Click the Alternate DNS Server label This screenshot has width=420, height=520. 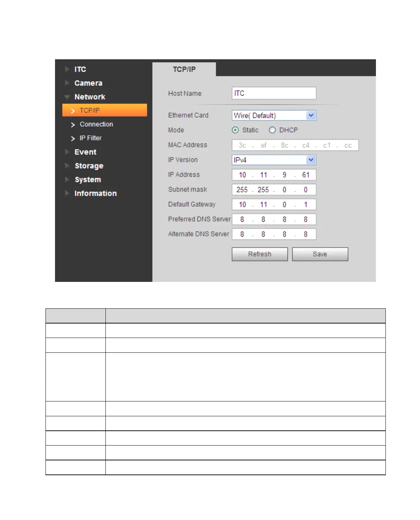click(199, 234)
